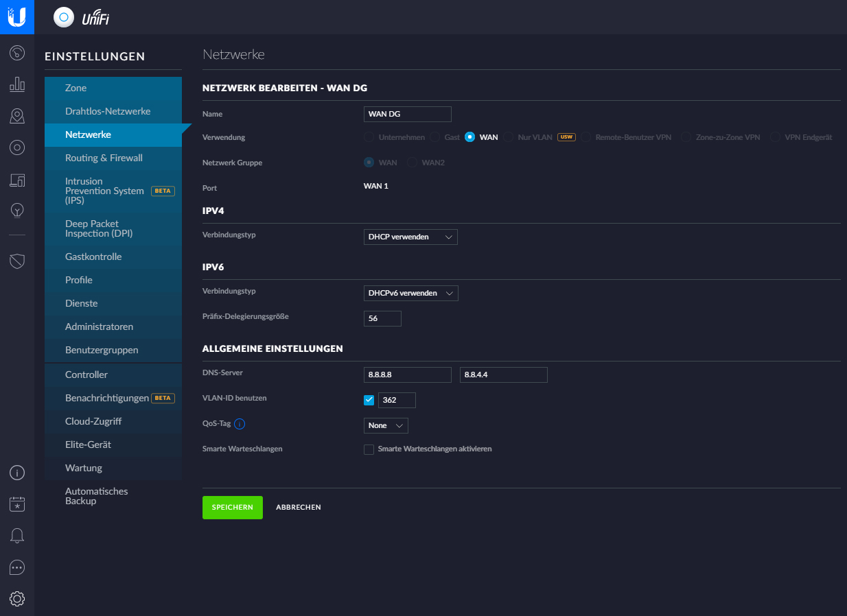Click the Abbrechen button
The height and width of the screenshot is (616, 847).
point(299,508)
